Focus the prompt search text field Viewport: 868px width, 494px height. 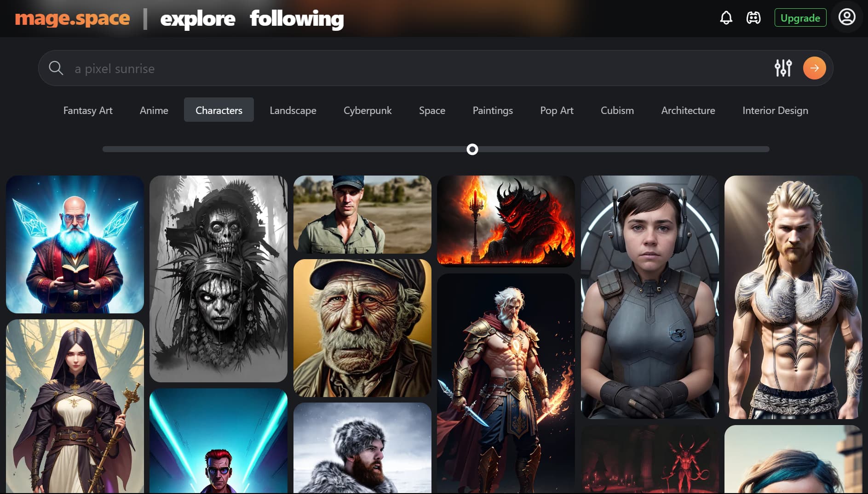(414, 68)
